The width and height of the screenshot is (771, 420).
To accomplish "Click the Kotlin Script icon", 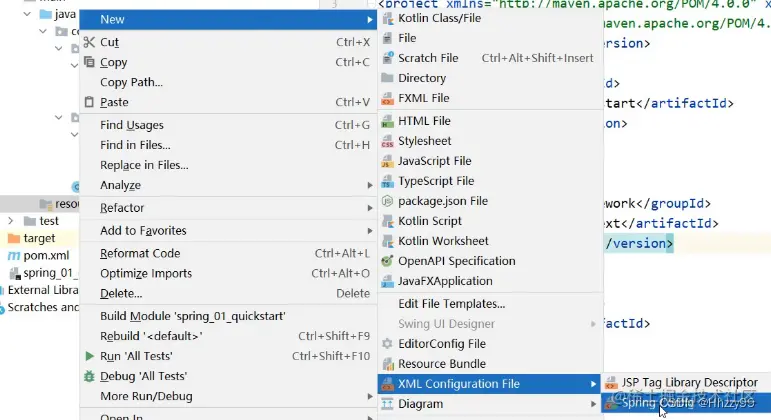I will pos(387,221).
